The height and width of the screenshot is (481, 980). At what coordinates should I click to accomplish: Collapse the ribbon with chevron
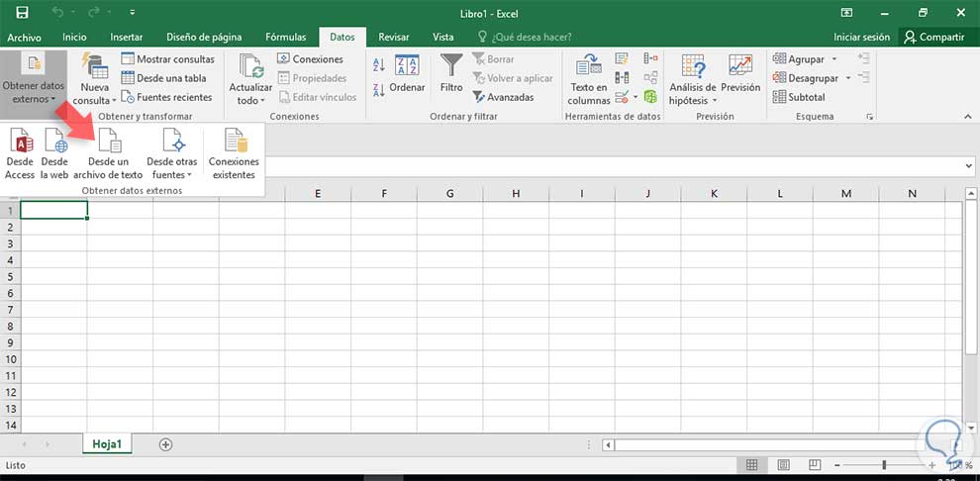coord(967,117)
